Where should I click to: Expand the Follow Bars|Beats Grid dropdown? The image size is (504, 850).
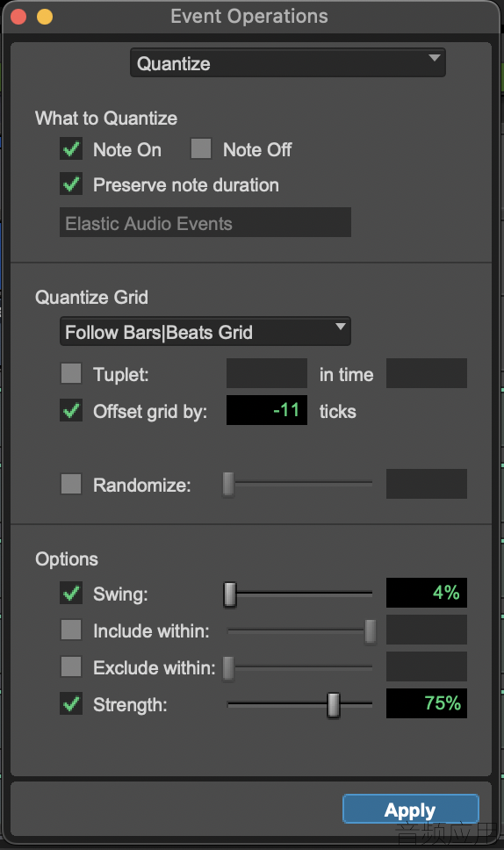pos(205,332)
